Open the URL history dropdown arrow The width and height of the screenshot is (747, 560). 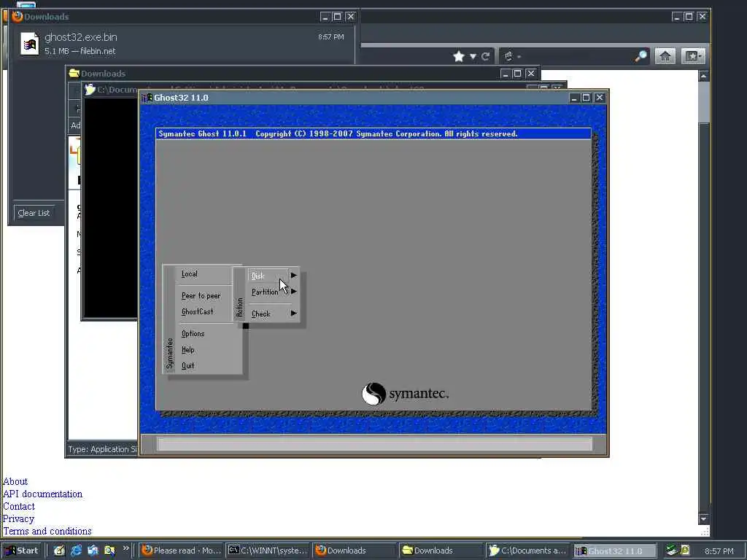(473, 57)
